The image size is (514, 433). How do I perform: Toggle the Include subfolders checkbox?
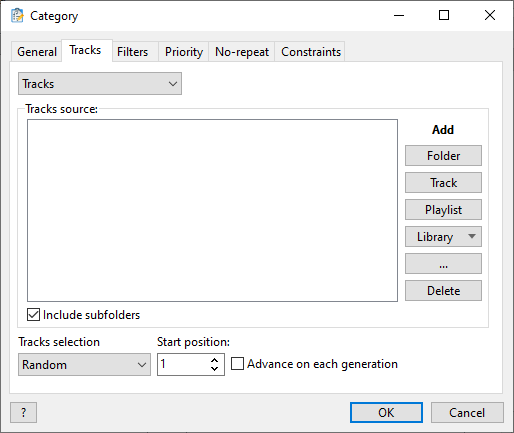33,315
